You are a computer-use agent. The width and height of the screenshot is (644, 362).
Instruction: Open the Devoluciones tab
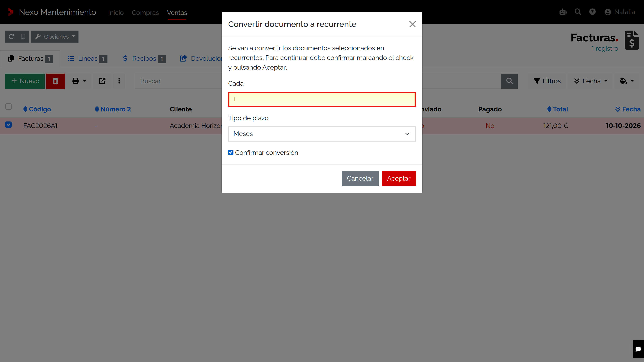tap(201, 59)
